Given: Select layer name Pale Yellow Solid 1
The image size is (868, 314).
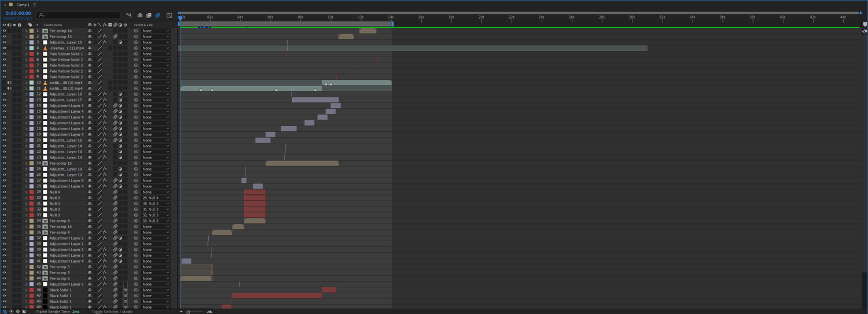Looking at the screenshot, I should click(x=66, y=54).
